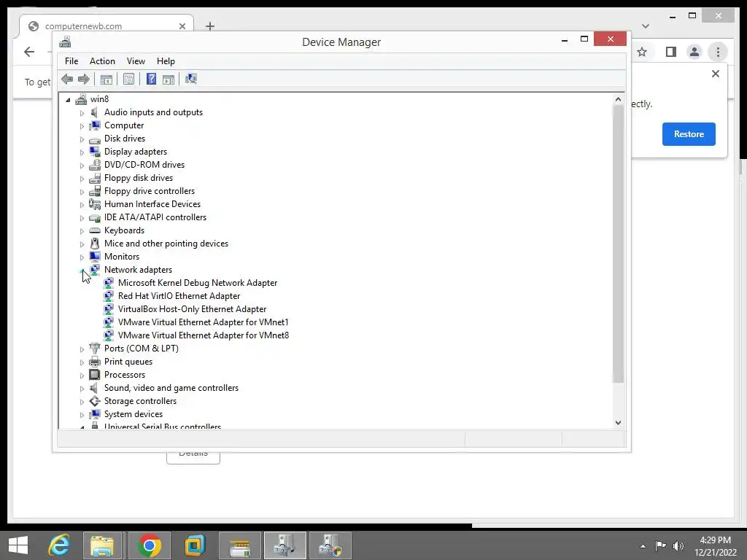Select VMware adapter for VMnet1 icon
Image resolution: width=747 pixels, height=560 pixels.
(109, 322)
